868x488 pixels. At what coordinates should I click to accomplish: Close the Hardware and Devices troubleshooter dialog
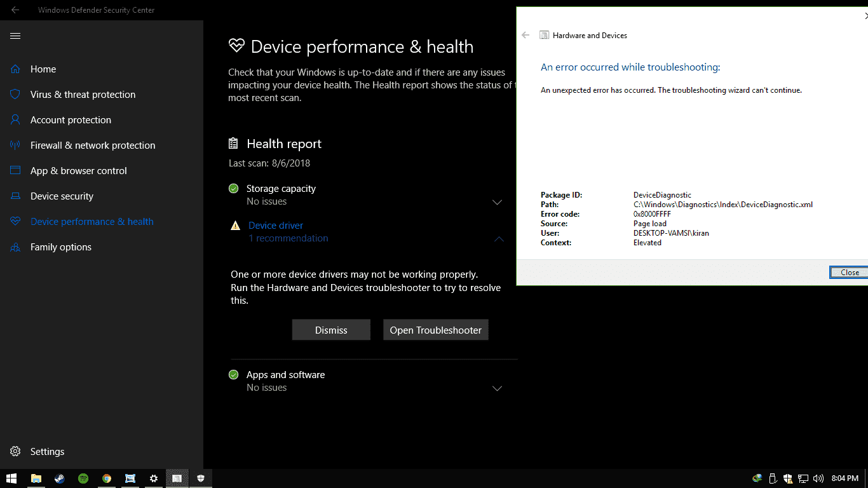(849, 272)
